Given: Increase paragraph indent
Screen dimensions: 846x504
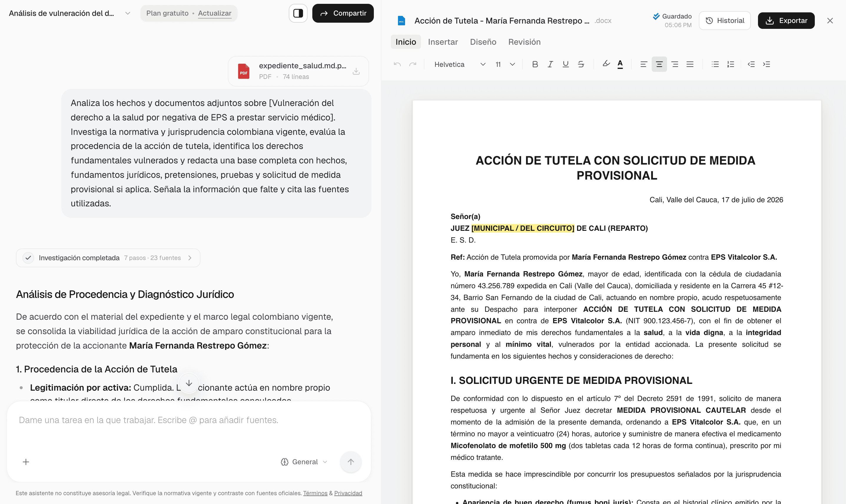Looking at the screenshot, I should pos(767,64).
